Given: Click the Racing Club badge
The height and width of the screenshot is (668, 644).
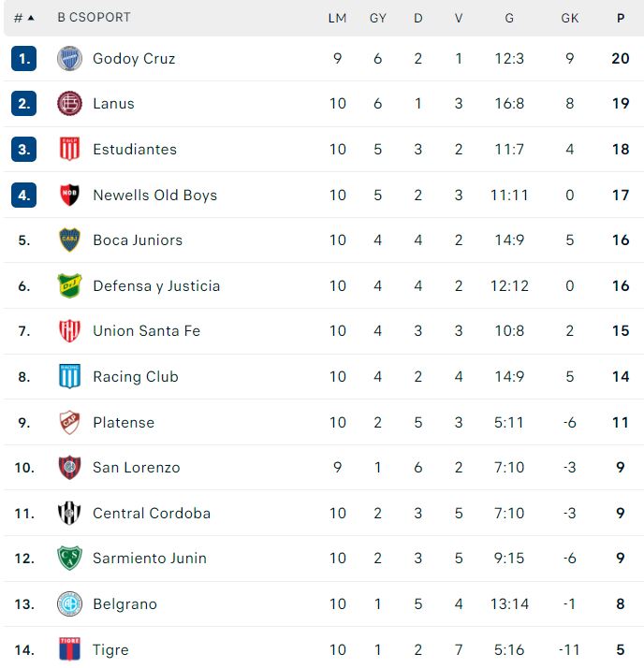Looking at the screenshot, I should pyautogui.click(x=69, y=376).
